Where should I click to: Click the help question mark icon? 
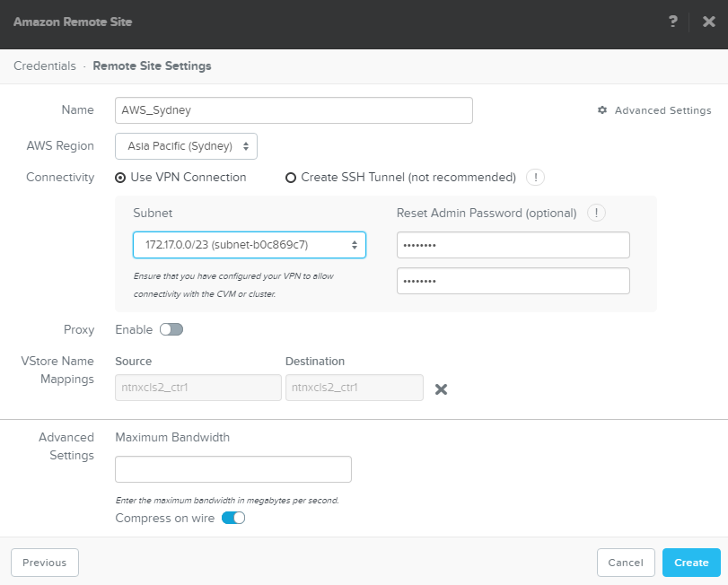tap(673, 22)
